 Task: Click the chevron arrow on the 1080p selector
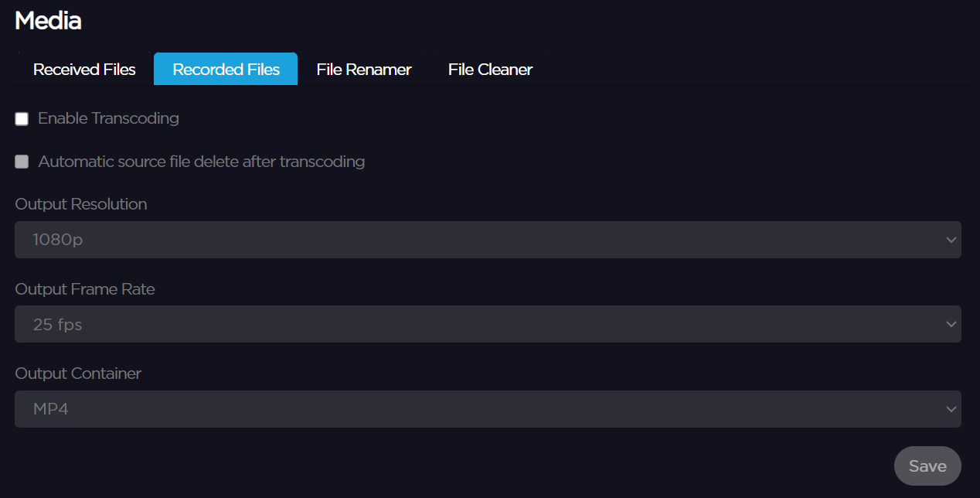tap(951, 240)
